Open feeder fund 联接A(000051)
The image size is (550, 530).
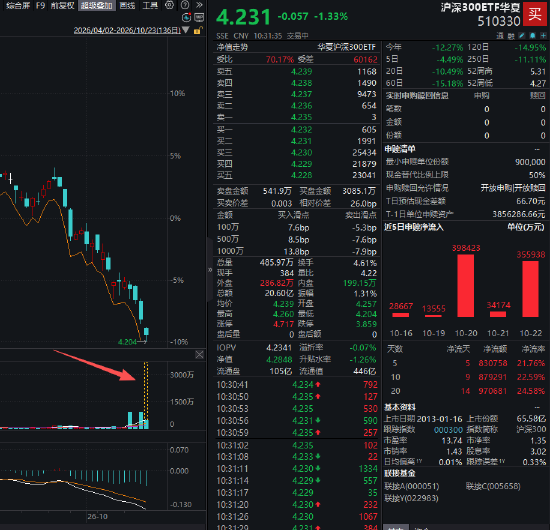[411, 486]
